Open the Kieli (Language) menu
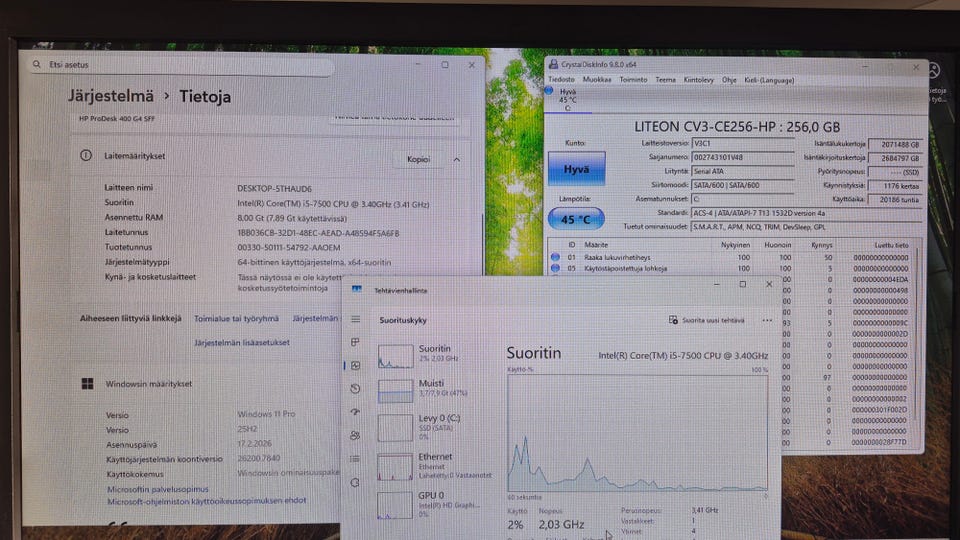This screenshot has height=540, width=960. (769, 80)
